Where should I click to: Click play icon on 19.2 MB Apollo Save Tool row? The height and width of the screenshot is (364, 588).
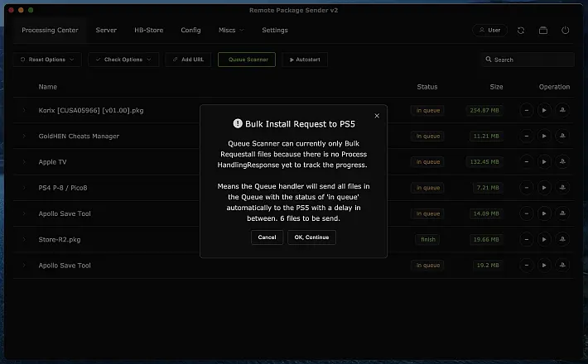[x=544, y=265]
